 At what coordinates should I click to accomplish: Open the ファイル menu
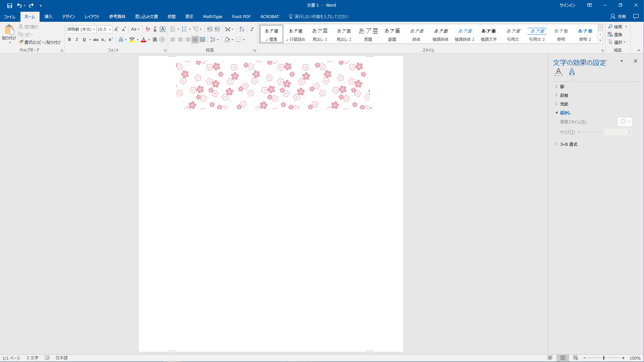click(9, 16)
